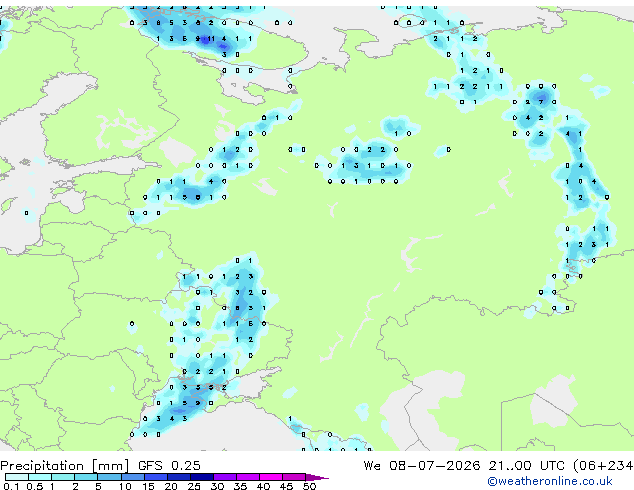Click the '15' legend scale label
Viewport: 634px width, 490px height.
(x=148, y=486)
